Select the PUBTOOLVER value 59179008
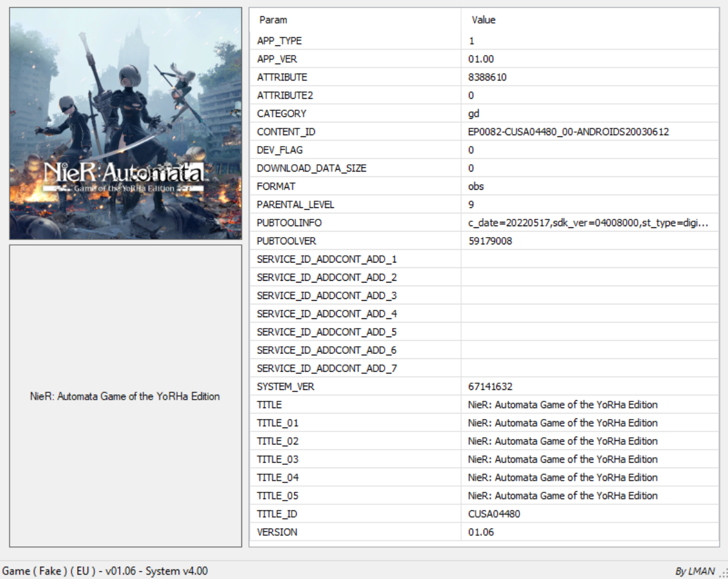The height and width of the screenshot is (579, 728). click(490, 241)
